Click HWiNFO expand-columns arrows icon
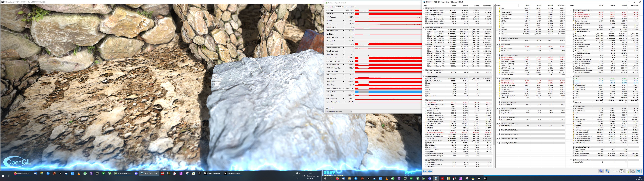Image resolution: width=644 pixels, height=181 pixels. click(425, 171)
